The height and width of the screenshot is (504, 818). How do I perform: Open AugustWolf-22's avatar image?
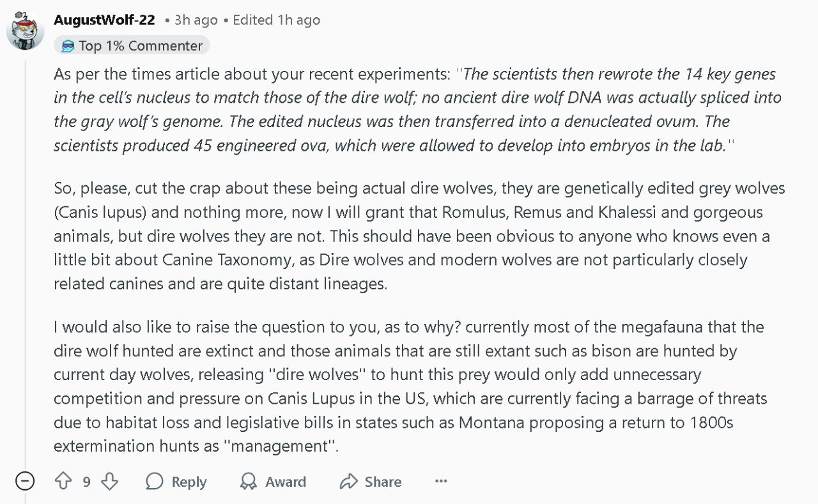point(25,30)
